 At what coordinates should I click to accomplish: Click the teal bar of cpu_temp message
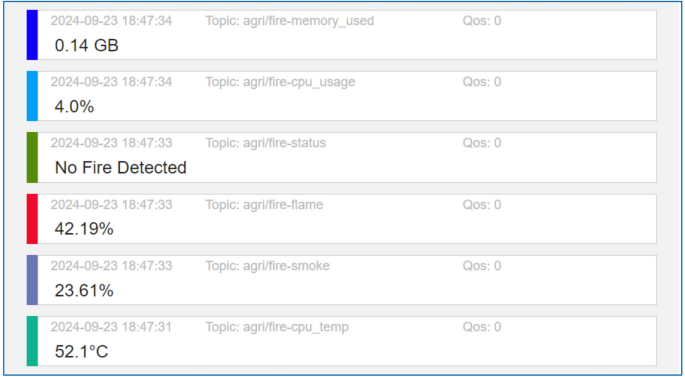tap(32, 341)
